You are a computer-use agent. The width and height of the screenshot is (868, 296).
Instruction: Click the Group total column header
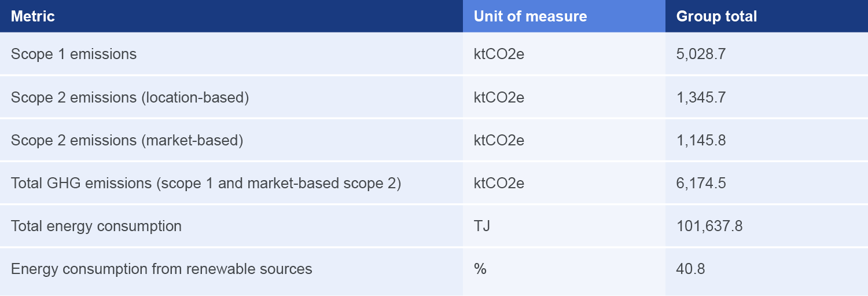pos(716,16)
